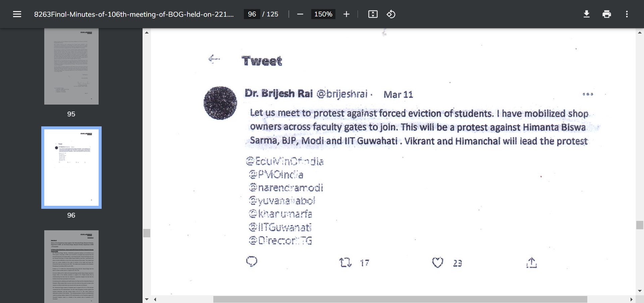This screenshot has height=303, width=644.
Task: Click the sidebar scroll up arrow
Action: [147, 33]
